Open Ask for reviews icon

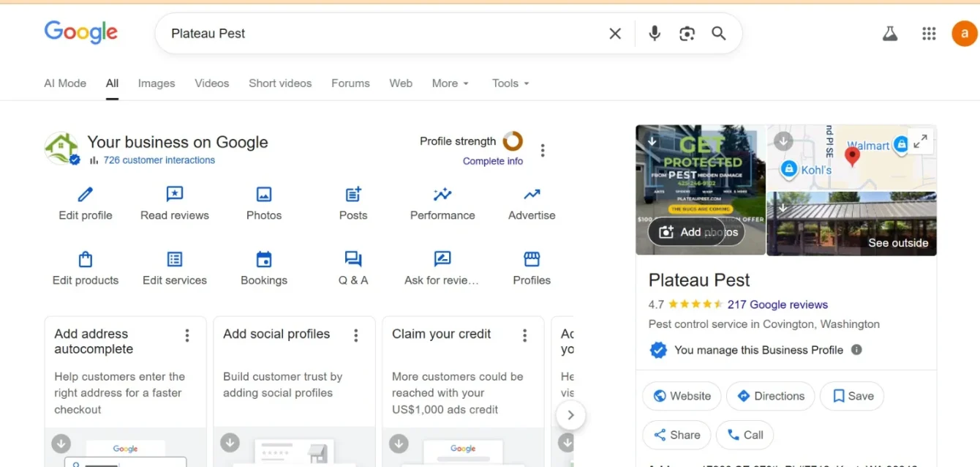(x=442, y=259)
